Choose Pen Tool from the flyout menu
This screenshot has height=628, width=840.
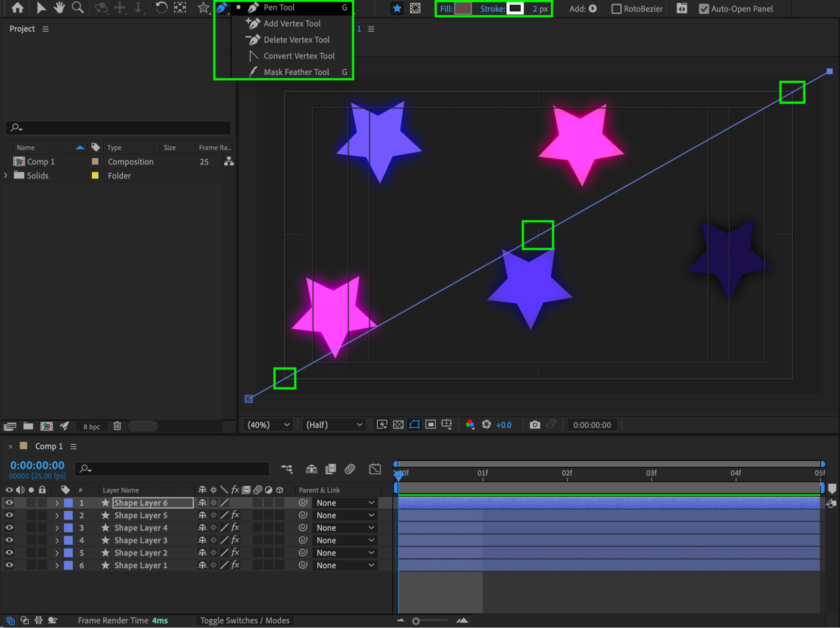279,8
